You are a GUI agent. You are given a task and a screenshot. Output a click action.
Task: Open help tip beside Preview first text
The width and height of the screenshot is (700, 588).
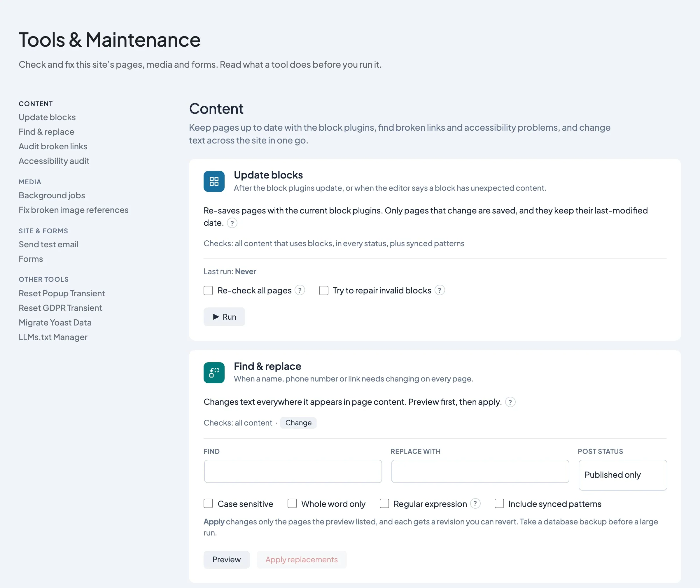510,402
